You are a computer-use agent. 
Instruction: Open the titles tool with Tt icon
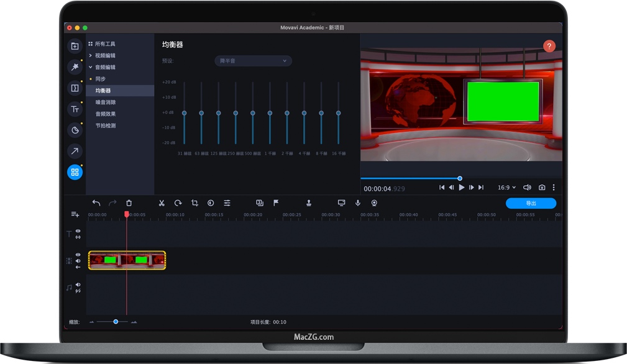tap(75, 109)
